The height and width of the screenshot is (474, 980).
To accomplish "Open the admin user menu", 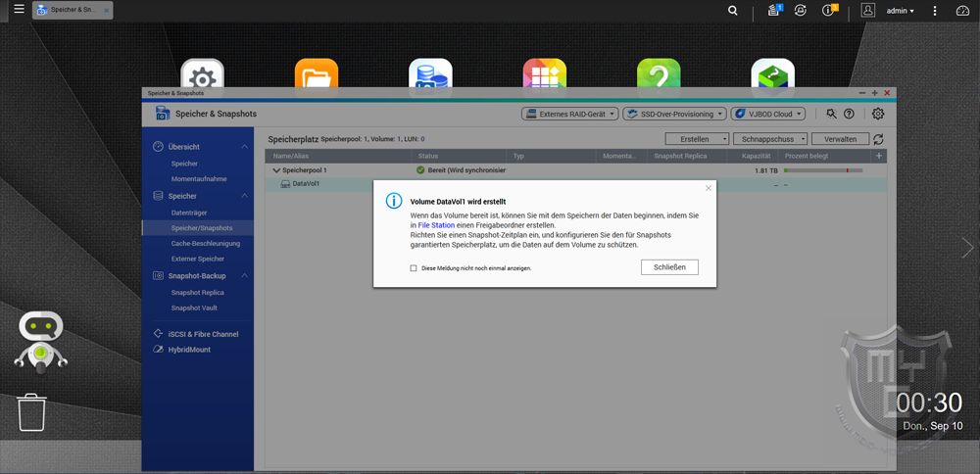I will pyautogui.click(x=899, y=11).
